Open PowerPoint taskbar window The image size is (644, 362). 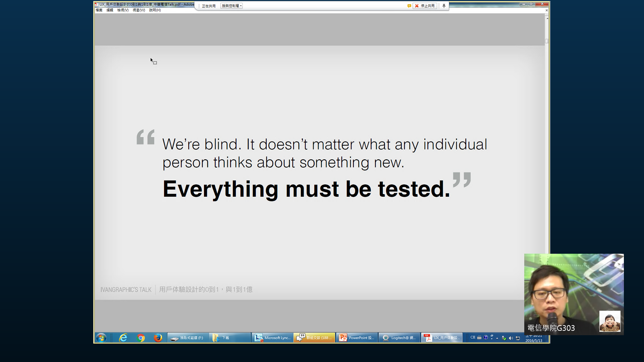(357, 338)
